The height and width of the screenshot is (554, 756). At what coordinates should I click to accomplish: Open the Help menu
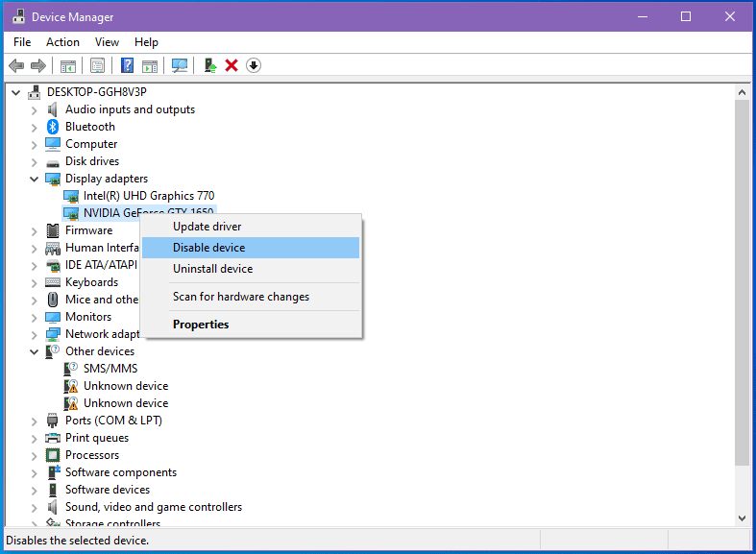[146, 42]
